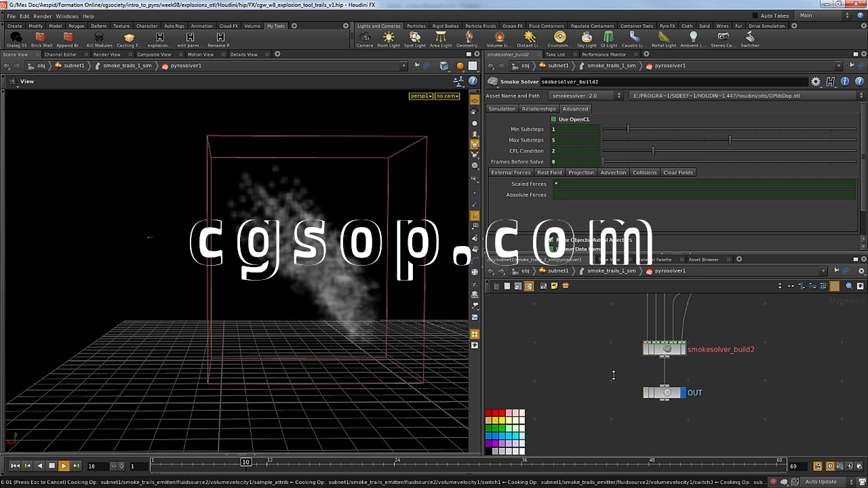
Task: Expand the network editor path dropdown
Action: pos(824,271)
